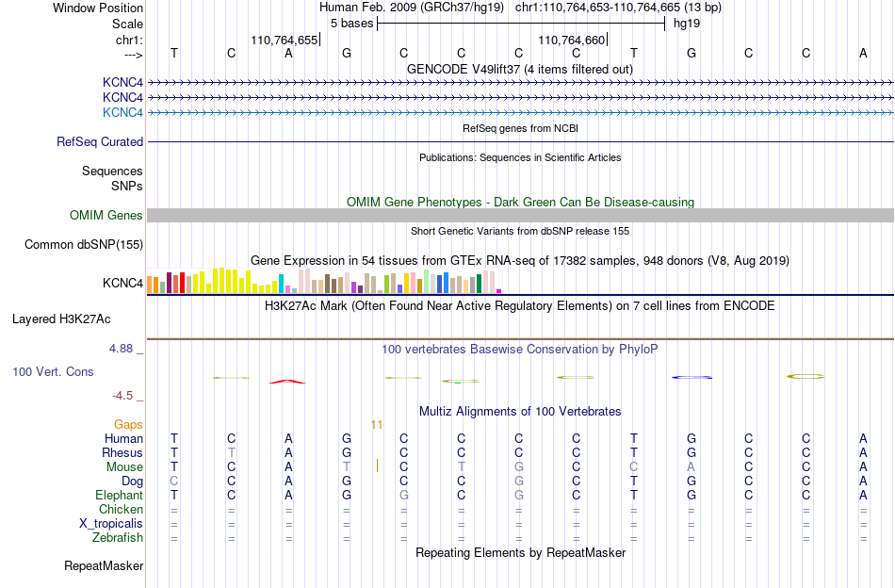Click the RefSeq Curated gene line
895x588 pixels.
click(x=521, y=141)
